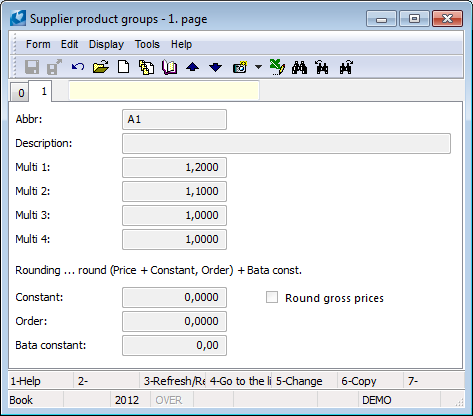473x416 pixels.
Task: Click the open book icon
Action: pos(169,67)
